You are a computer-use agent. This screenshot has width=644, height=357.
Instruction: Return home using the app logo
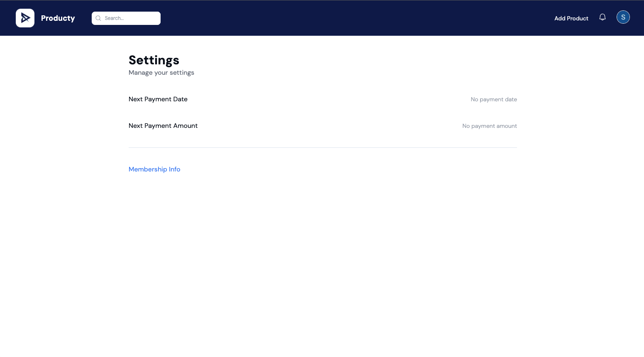pyautogui.click(x=25, y=17)
